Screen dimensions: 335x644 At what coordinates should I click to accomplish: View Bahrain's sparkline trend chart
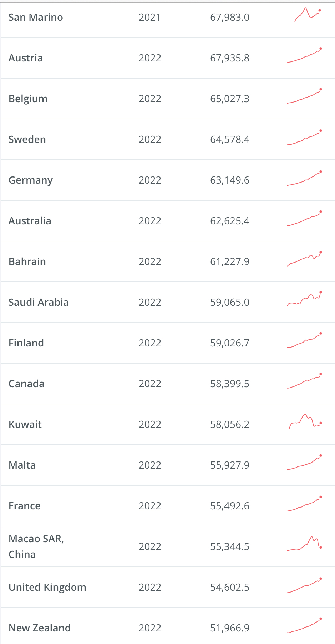coord(304,260)
